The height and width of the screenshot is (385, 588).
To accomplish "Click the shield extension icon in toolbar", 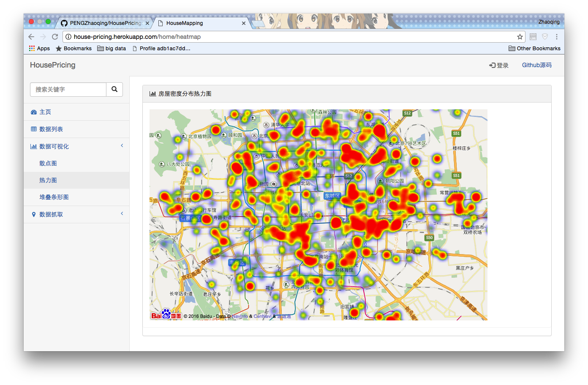I will pos(545,37).
